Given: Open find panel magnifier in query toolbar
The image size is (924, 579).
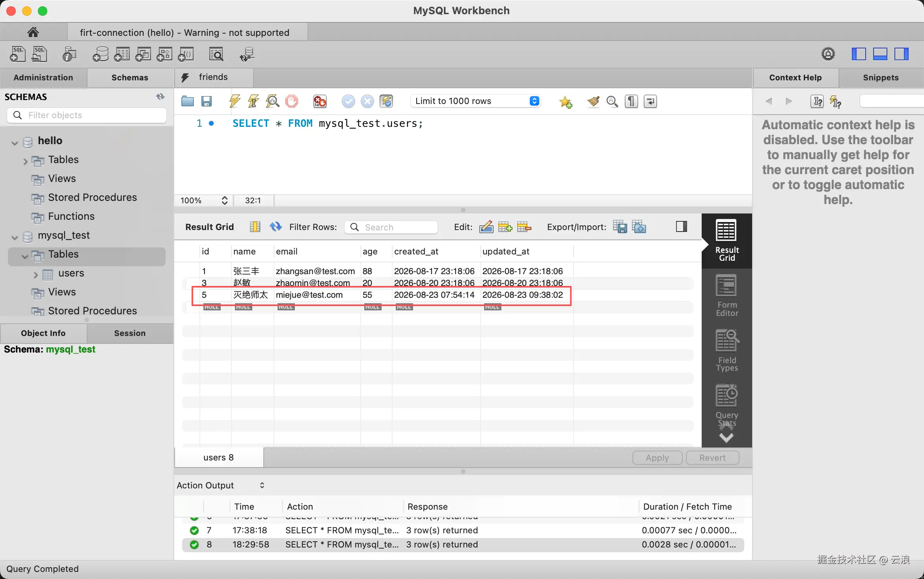Looking at the screenshot, I should click(x=612, y=101).
